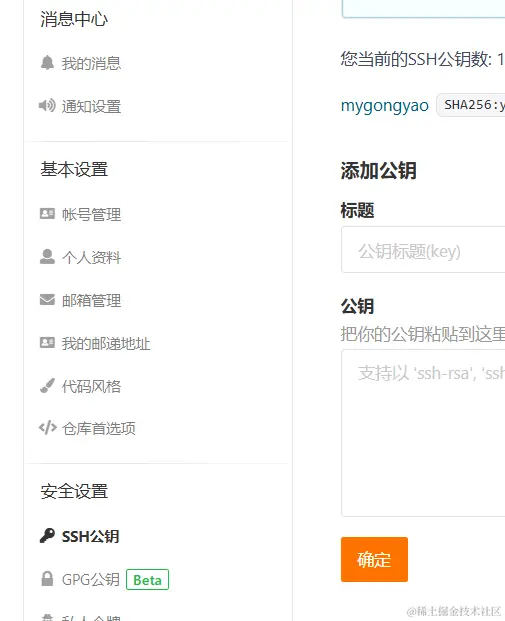Click the key icon beside SSH公钥

point(47,536)
